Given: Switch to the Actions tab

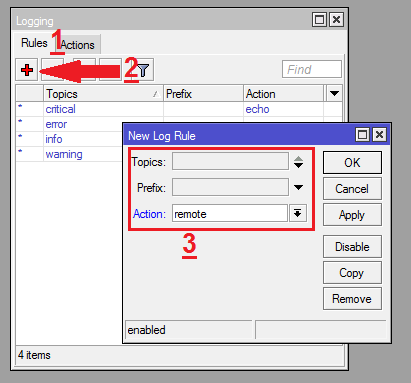Looking at the screenshot, I should pyautogui.click(x=78, y=45).
